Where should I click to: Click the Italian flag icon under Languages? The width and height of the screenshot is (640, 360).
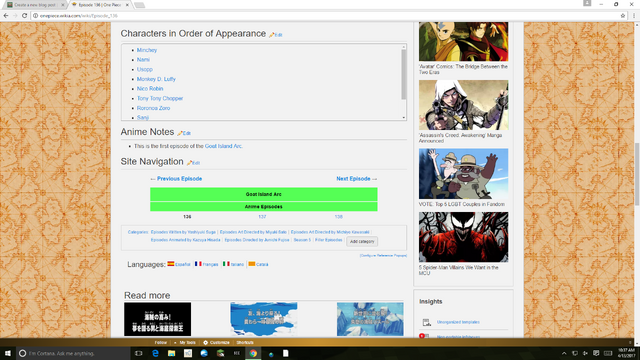pos(226,264)
